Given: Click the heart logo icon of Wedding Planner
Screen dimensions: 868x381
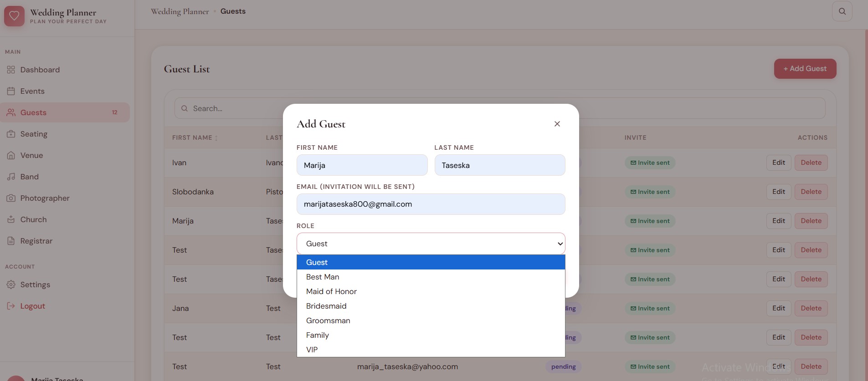Looking at the screenshot, I should point(14,16).
